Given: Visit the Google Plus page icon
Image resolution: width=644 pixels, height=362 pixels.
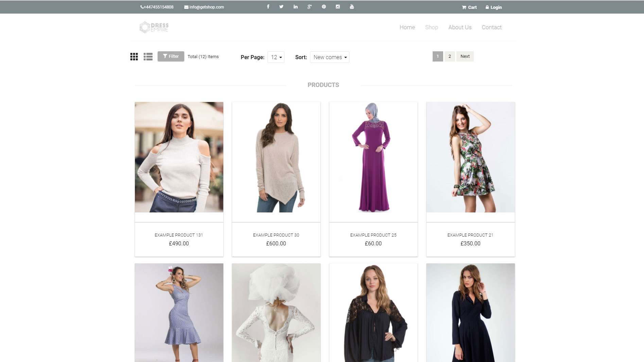Looking at the screenshot, I should pos(310,7).
